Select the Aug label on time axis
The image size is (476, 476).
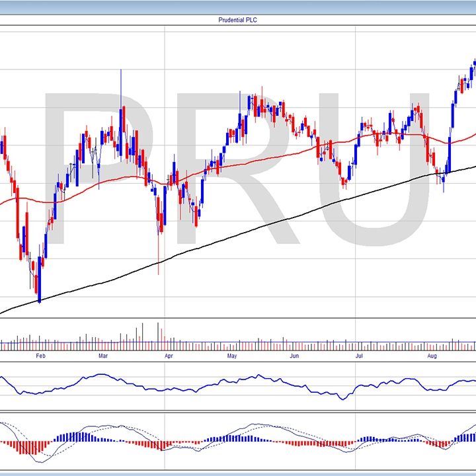coord(432,356)
